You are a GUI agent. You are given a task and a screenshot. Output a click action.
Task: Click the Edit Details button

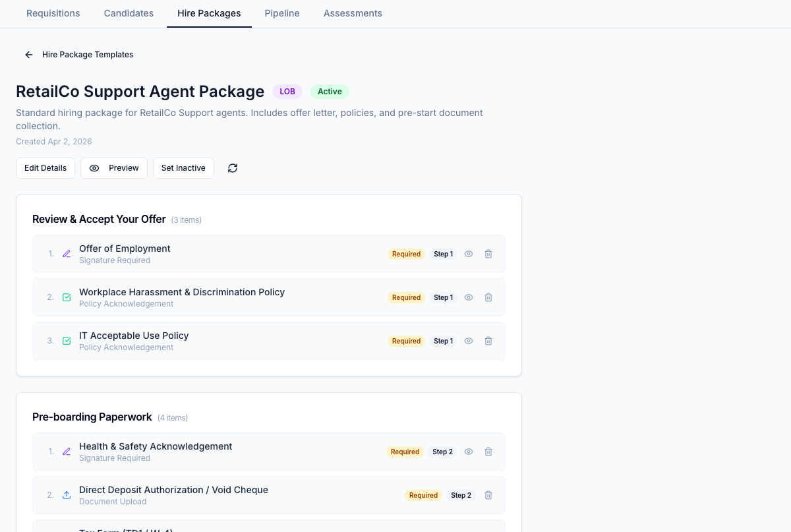[x=45, y=168]
